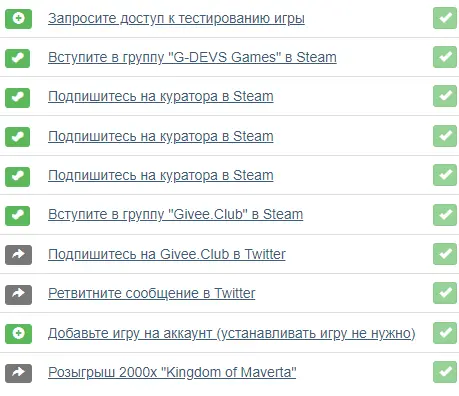Follow link "Подпишитесь на Givee.Club в Twitter"
The width and height of the screenshot is (459, 396).
click(x=167, y=254)
